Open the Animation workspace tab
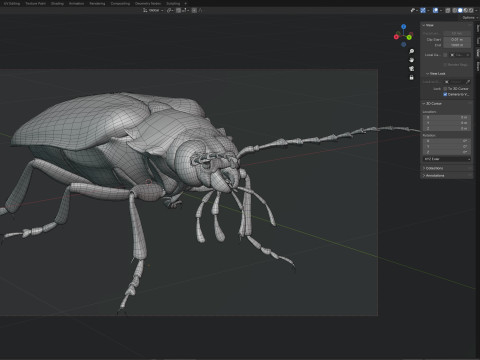This screenshot has height=360, width=480. 76,3
